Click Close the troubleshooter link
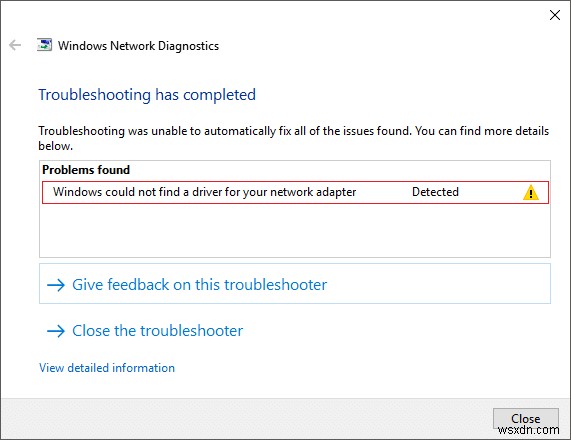 coord(145,331)
